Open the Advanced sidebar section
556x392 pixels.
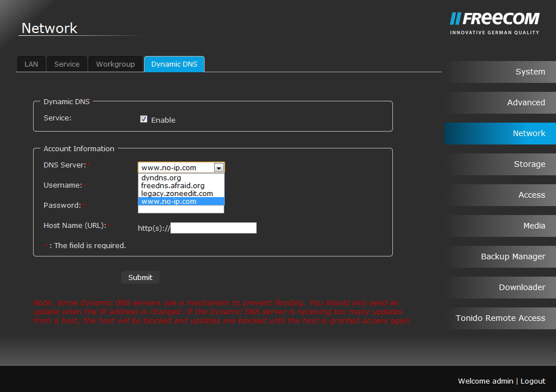click(501, 103)
